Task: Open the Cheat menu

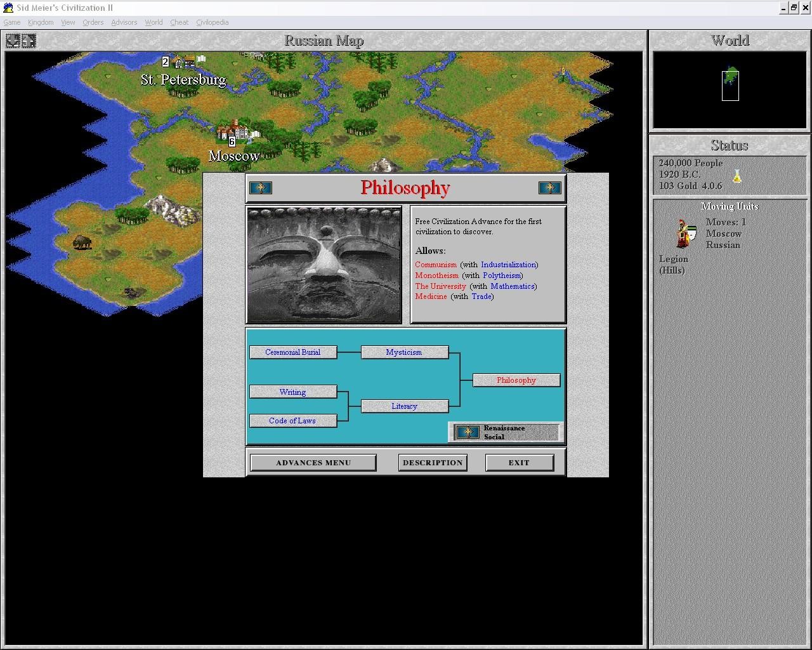Action: point(180,22)
